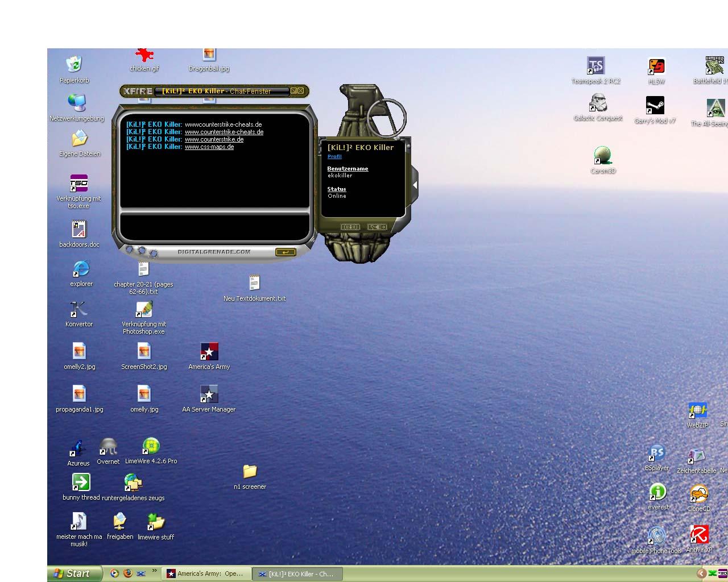Launch the Photoshop.exe shortcut
The image size is (728, 582).
click(x=144, y=317)
